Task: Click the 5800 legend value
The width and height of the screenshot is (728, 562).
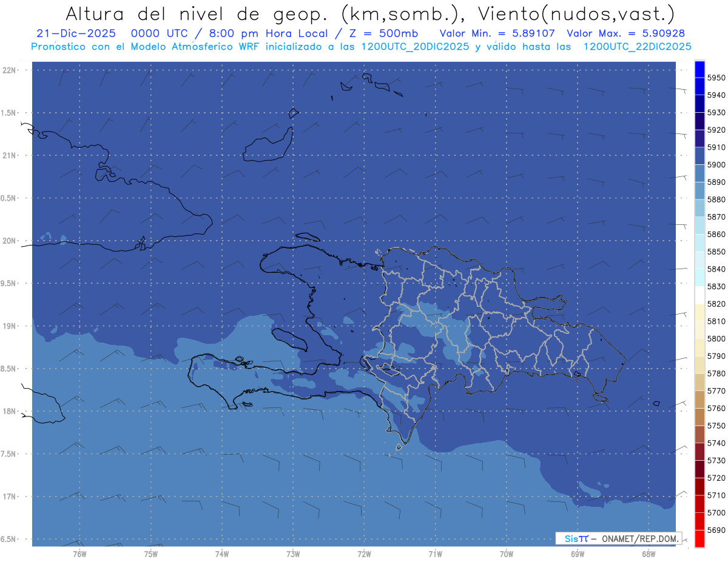Action: (x=716, y=339)
